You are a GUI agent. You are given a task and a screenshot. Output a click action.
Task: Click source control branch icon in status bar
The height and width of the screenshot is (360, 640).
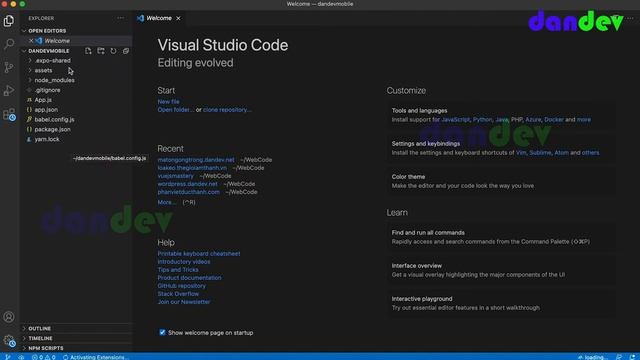pyautogui.click(x=8, y=357)
